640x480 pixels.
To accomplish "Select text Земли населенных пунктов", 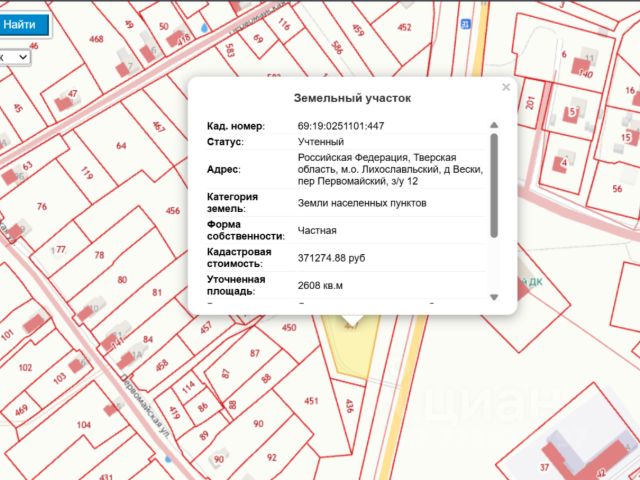I will pyautogui.click(x=362, y=203).
